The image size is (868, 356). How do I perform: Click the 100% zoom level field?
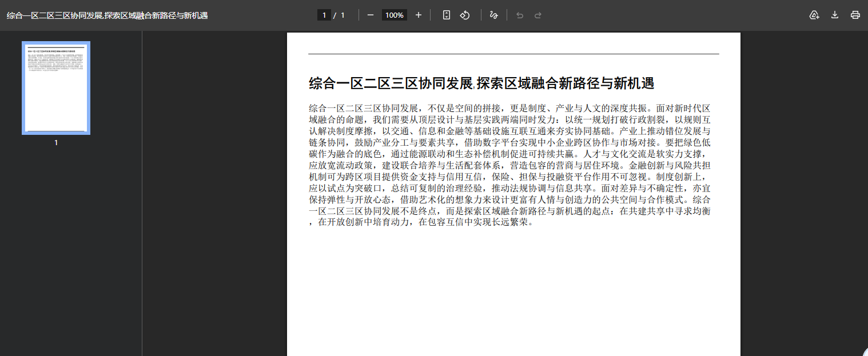click(x=394, y=15)
